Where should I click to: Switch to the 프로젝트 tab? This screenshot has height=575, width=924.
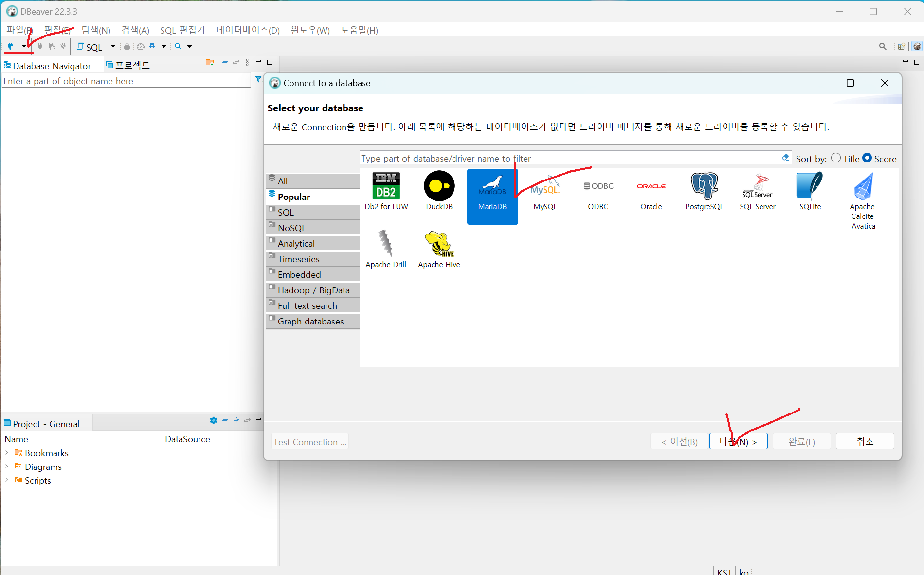(x=128, y=65)
